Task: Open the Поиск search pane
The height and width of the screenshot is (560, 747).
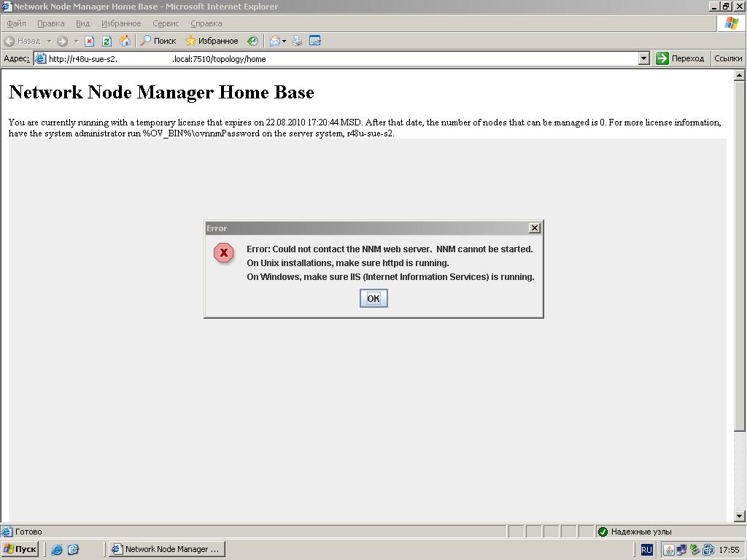Action: click(158, 41)
